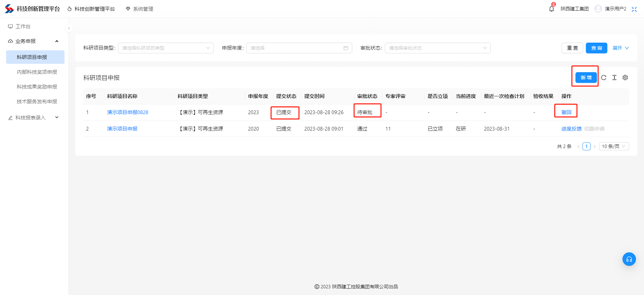Click the refresh table icon
This screenshot has width=644, height=295.
click(604, 78)
